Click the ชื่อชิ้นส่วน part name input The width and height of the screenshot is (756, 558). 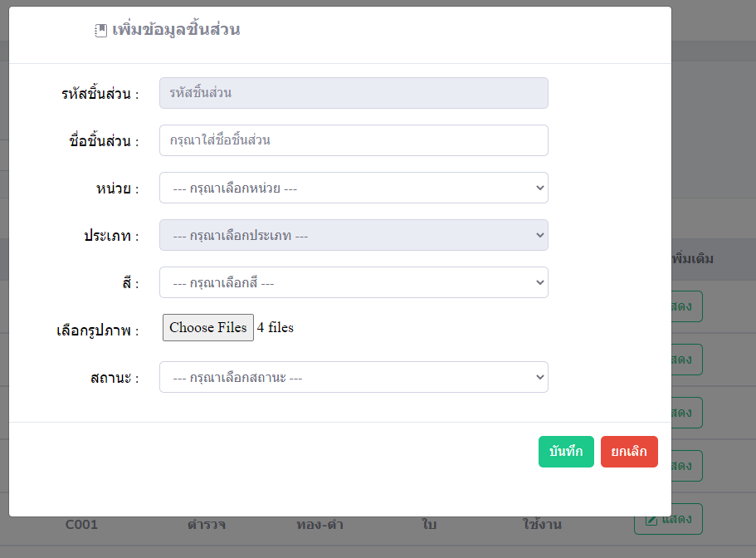[354, 140]
